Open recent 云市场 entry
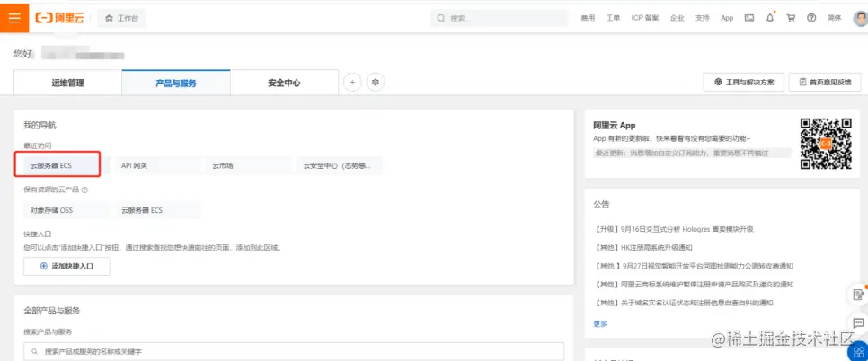 click(x=249, y=165)
